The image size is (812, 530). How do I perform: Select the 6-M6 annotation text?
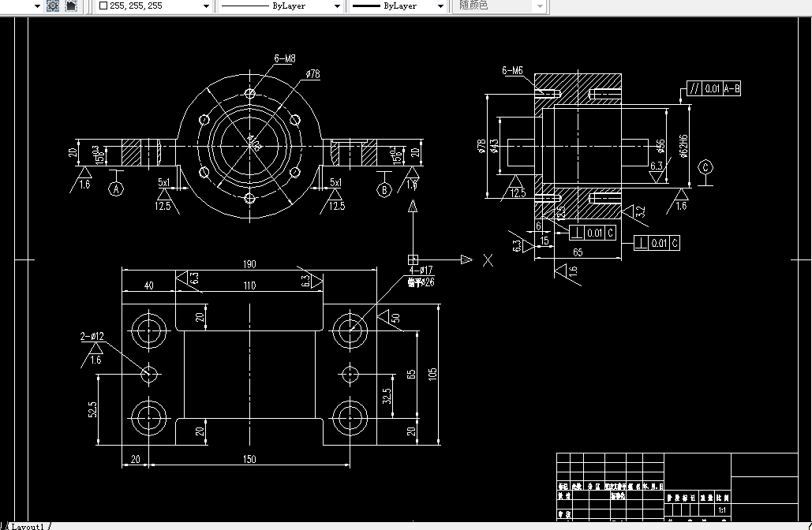tap(512, 70)
